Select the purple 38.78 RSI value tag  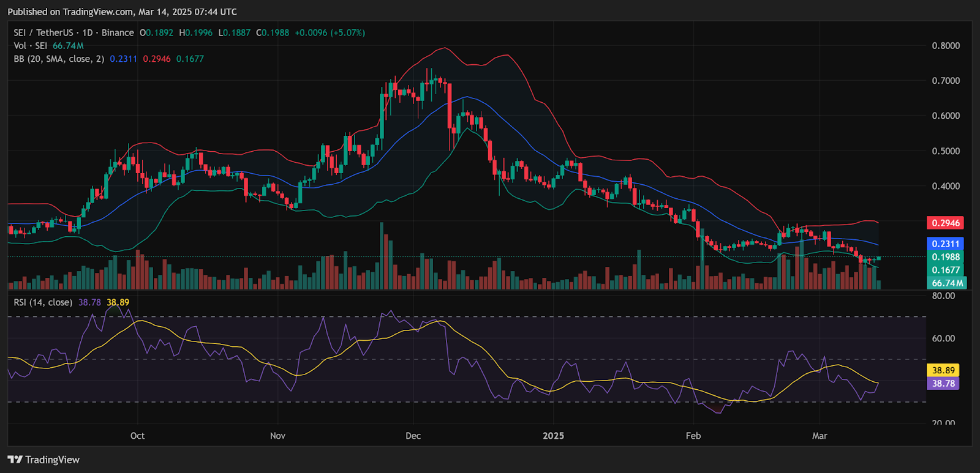click(943, 384)
